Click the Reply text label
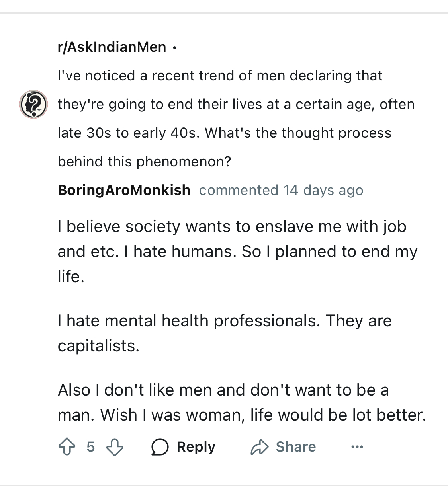This screenshot has height=501, width=448. coord(196,447)
